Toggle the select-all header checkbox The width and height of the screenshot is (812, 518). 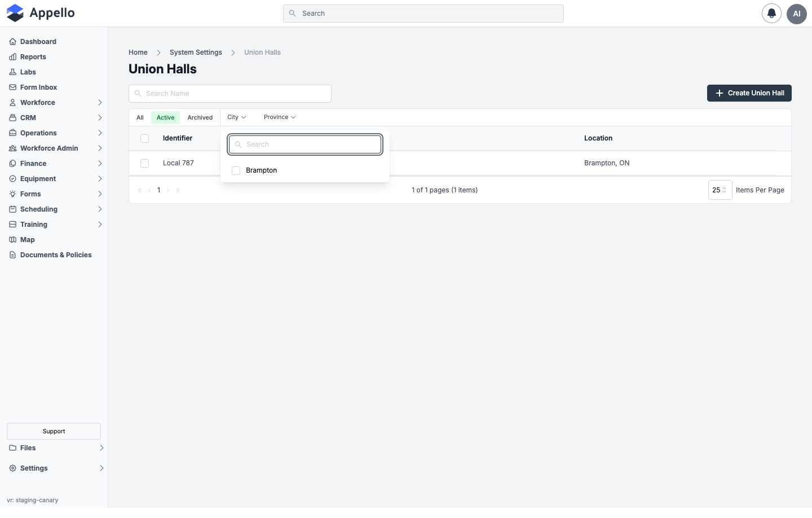pyautogui.click(x=144, y=138)
